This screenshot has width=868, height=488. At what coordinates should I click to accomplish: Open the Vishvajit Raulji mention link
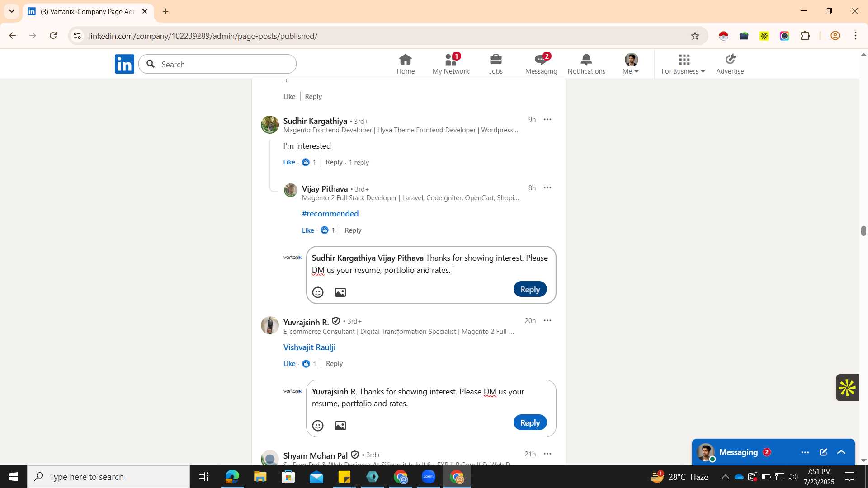309,347
